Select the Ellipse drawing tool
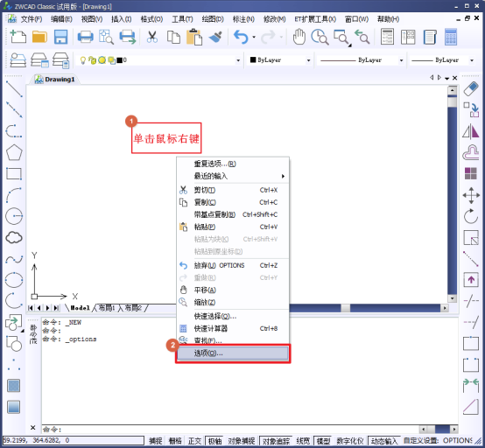485x448 pixels. click(x=14, y=280)
